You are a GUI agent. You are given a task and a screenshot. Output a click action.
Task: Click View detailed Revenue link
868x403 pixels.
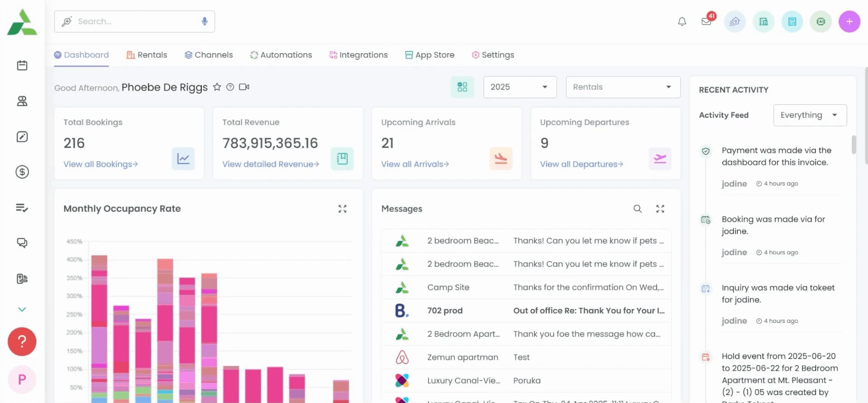pyautogui.click(x=270, y=164)
